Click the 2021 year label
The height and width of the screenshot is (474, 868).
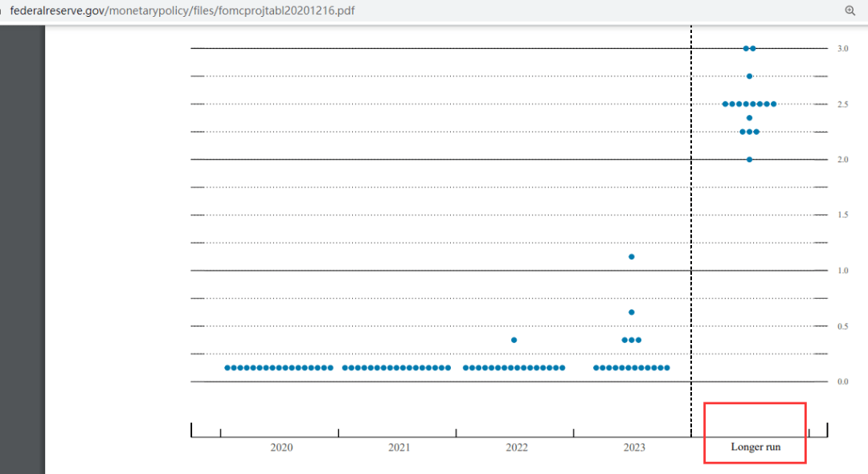point(399,447)
